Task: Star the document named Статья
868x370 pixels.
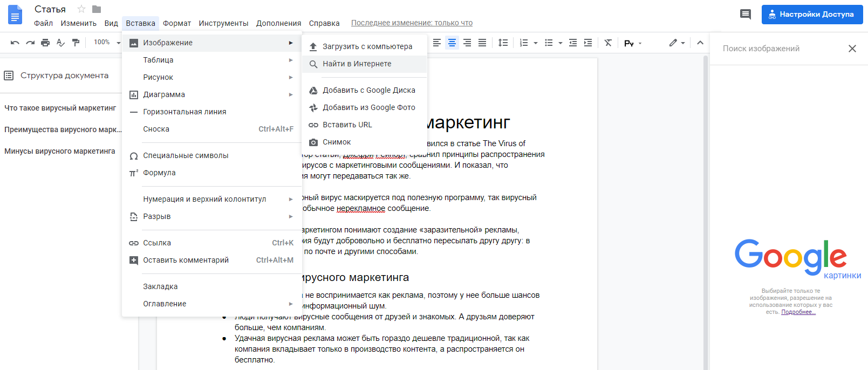Action: pos(81,9)
